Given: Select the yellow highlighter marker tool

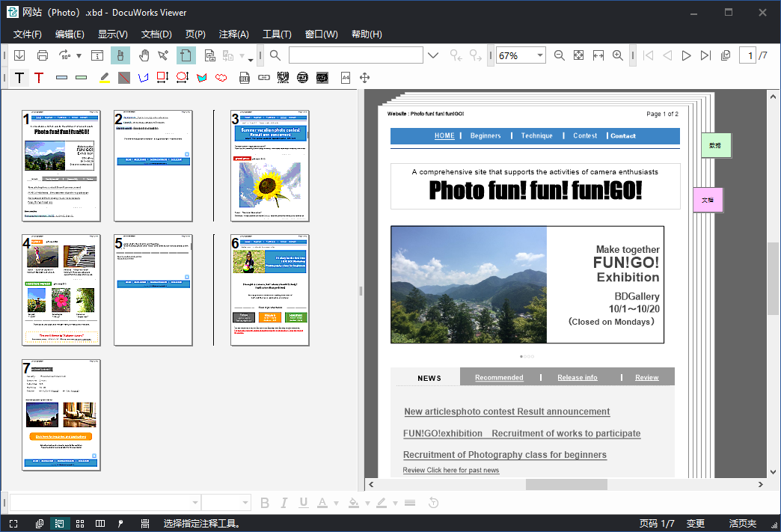Looking at the screenshot, I should click(104, 78).
